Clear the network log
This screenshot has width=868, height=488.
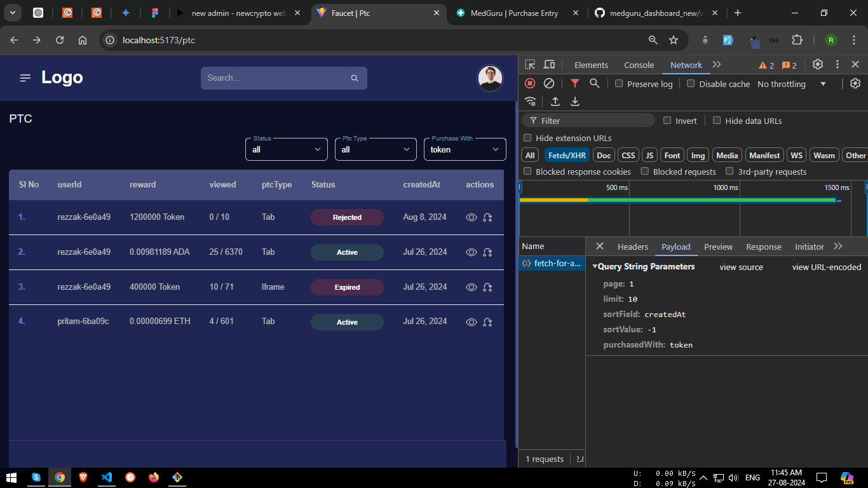click(549, 83)
